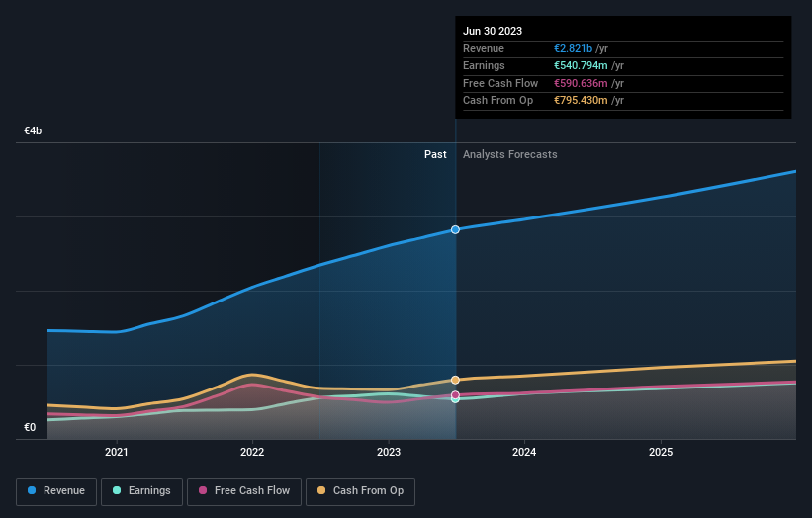Viewport: 812px width, 518px height.
Task: Click the €4b y-axis label
Action: pos(33,130)
